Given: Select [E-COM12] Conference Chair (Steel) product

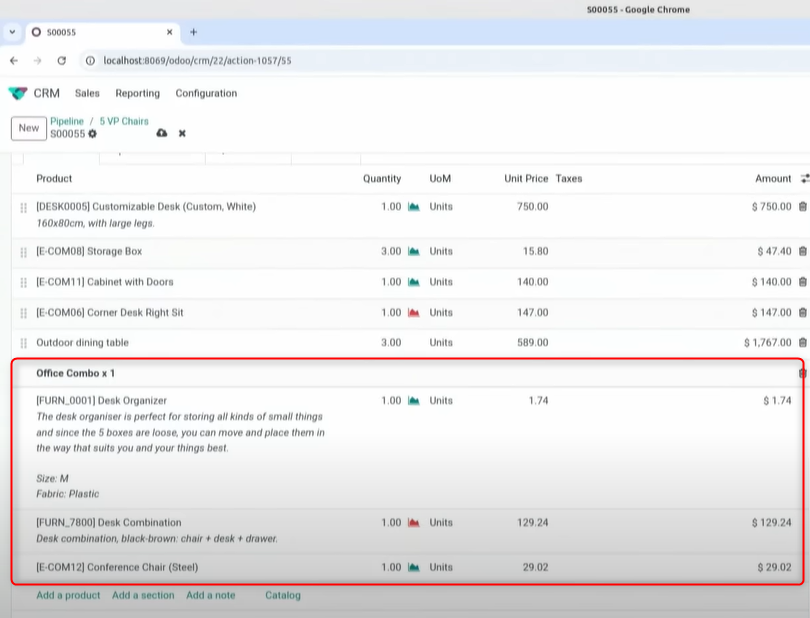Looking at the screenshot, I should 117,567.
